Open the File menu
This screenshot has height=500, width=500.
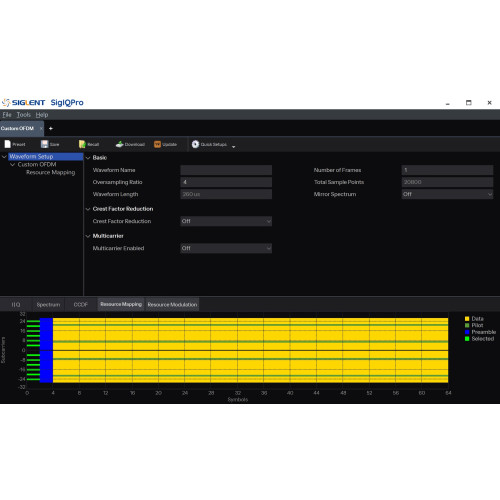point(7,115)
